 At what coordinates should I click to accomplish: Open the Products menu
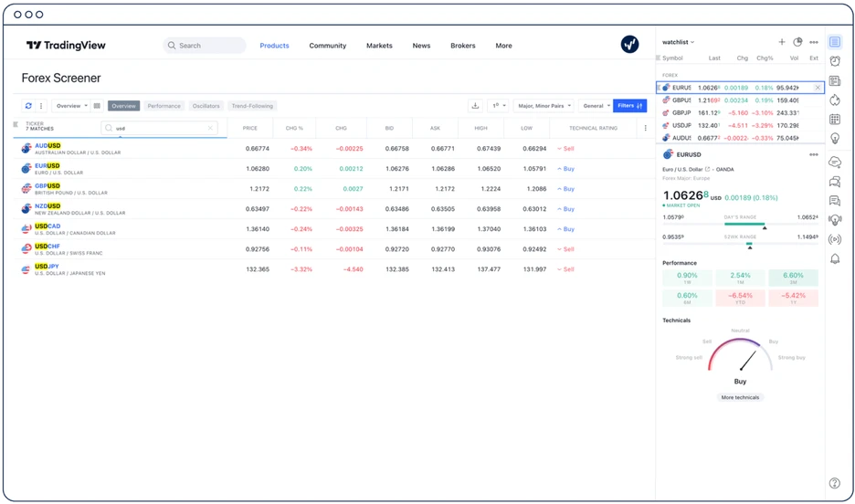pos(274,46)
